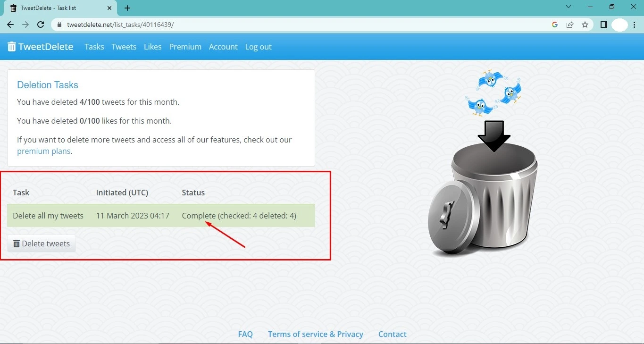644x344 pixels.
Task: Open the Tasks menu item
Action: pos(94,47)
